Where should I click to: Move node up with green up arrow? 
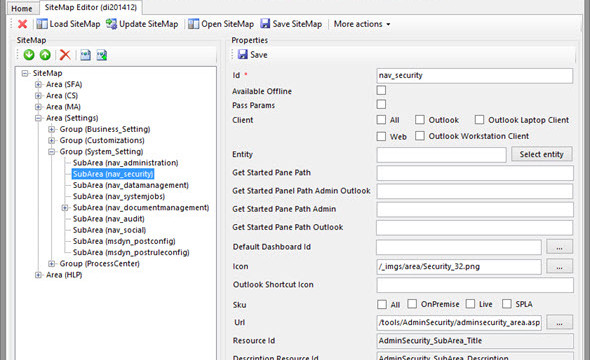[45, 55]
